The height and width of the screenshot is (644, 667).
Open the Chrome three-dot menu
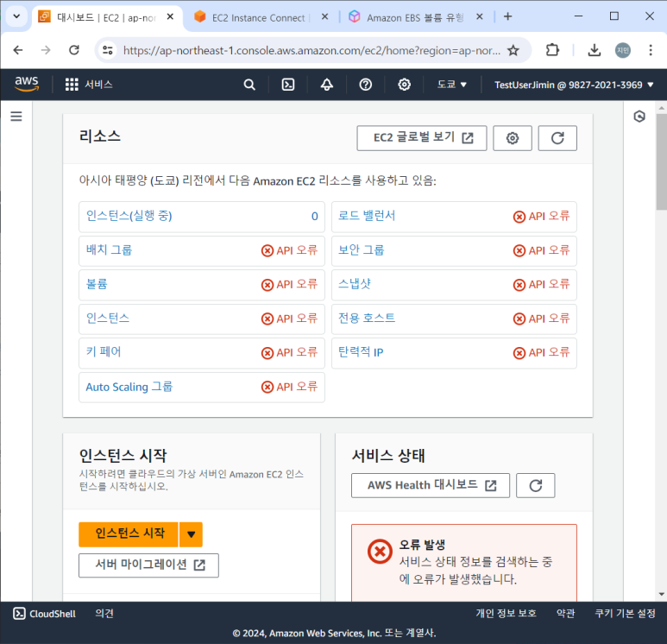pyautogui.click(x=651, y=50)
